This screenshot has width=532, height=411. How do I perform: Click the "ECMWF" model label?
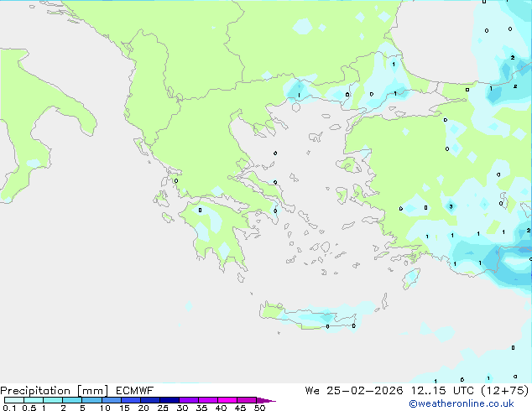tap(135, 391)
